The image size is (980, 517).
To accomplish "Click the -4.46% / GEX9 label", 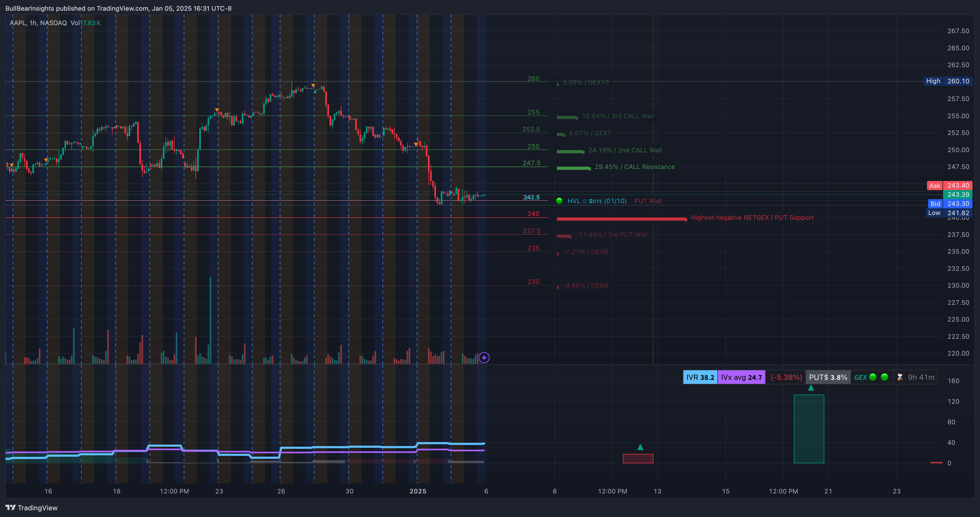I will click(585, 285).
